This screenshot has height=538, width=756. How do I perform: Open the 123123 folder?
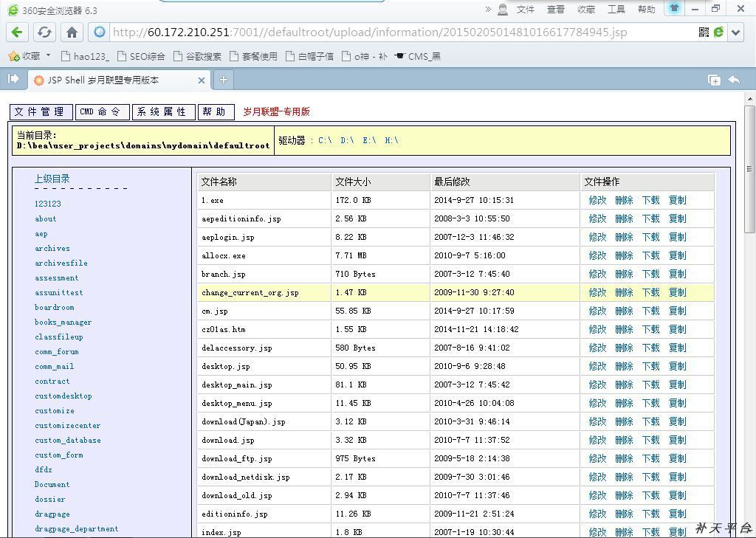[48, 204]
